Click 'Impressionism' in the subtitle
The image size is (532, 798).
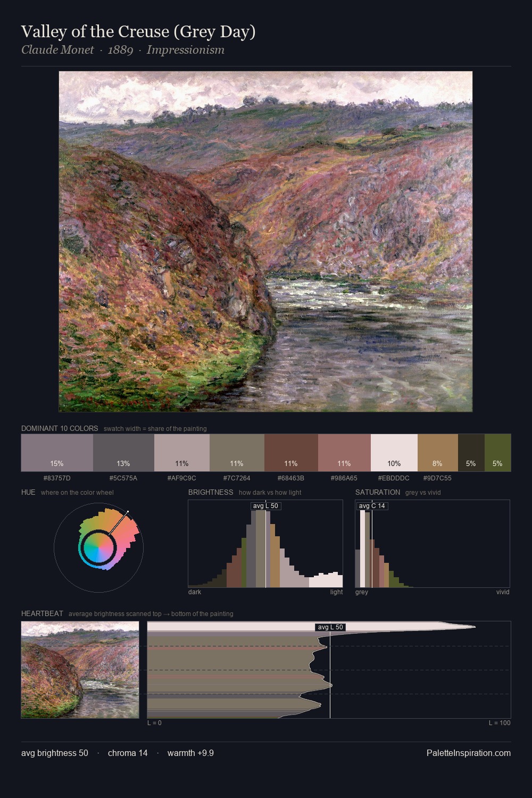(x=186, y=50)
